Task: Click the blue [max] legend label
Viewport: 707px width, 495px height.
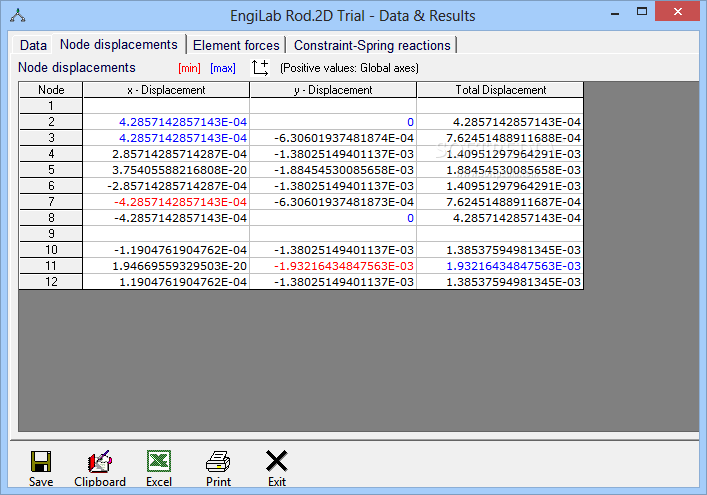Action: point(223,68)
